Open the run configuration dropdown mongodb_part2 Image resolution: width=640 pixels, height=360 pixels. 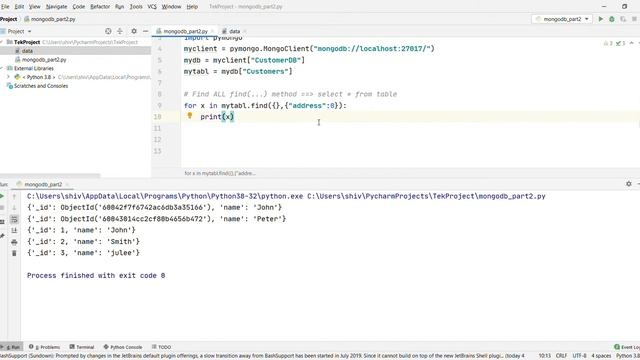[562, 19]
